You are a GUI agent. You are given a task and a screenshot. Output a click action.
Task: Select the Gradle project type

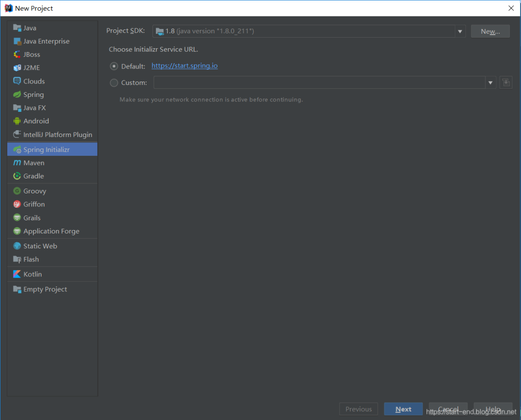point(34,176)
